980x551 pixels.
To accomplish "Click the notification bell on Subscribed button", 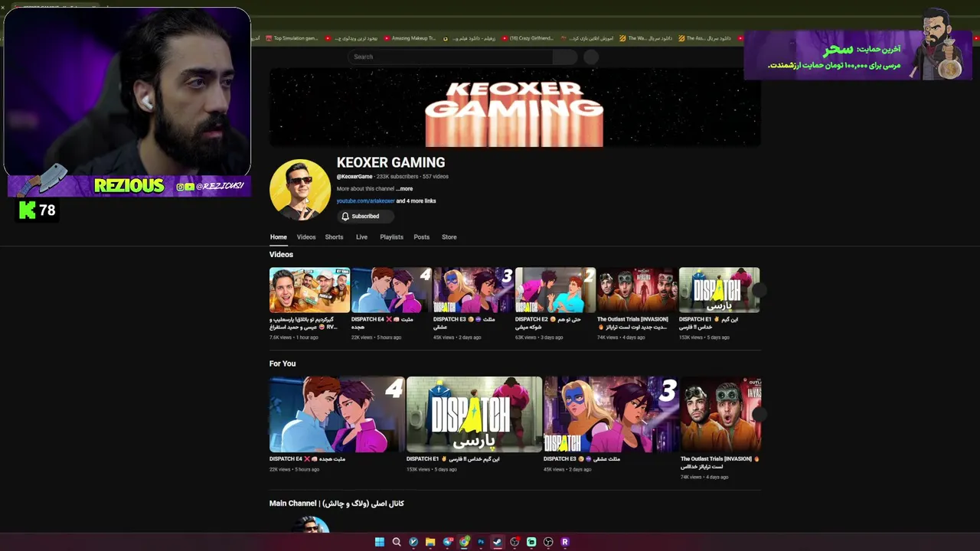I will [x=345, y=217].
